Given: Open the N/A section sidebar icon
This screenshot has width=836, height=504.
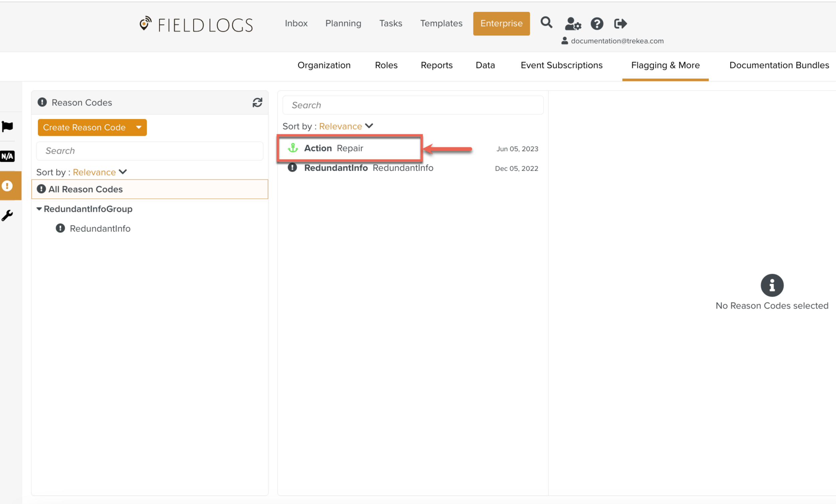Looking at the screenshot, I should 7,156.
